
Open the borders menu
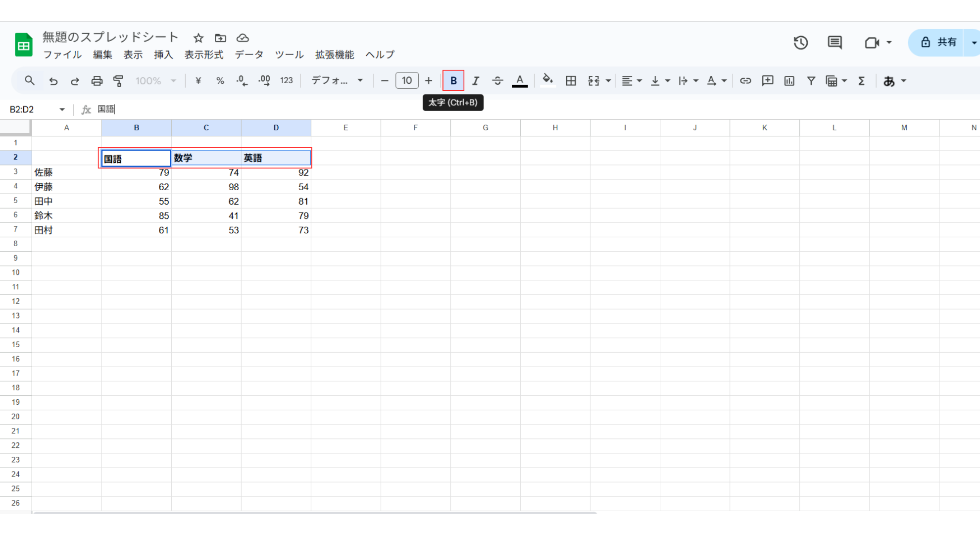click(x=571, y=81)
